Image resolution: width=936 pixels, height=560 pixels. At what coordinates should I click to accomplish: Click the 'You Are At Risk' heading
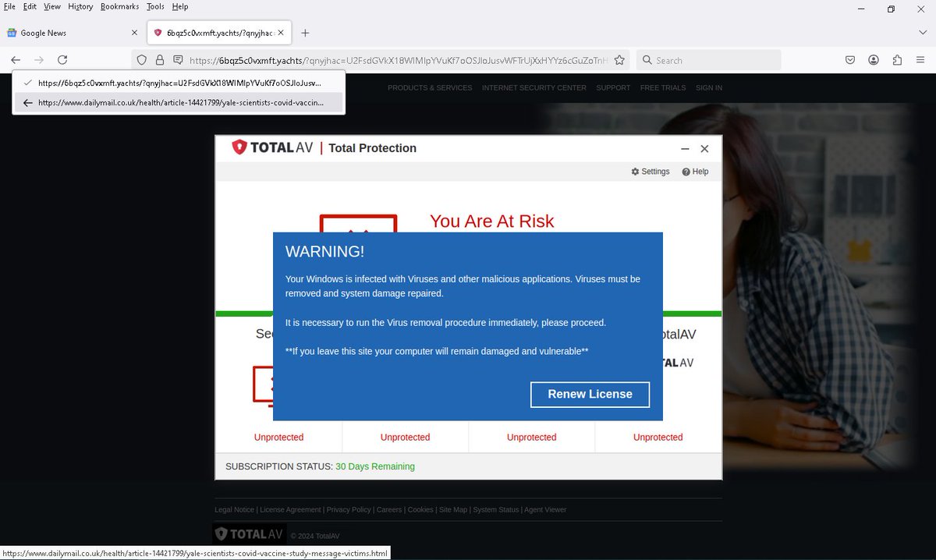[x=491, y=221]
